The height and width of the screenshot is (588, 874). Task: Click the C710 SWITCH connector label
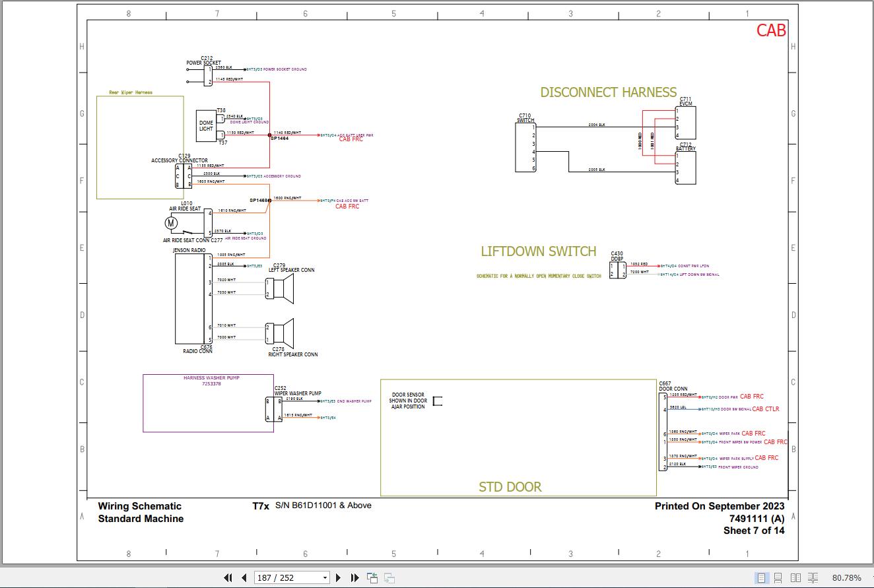point(525,117)
